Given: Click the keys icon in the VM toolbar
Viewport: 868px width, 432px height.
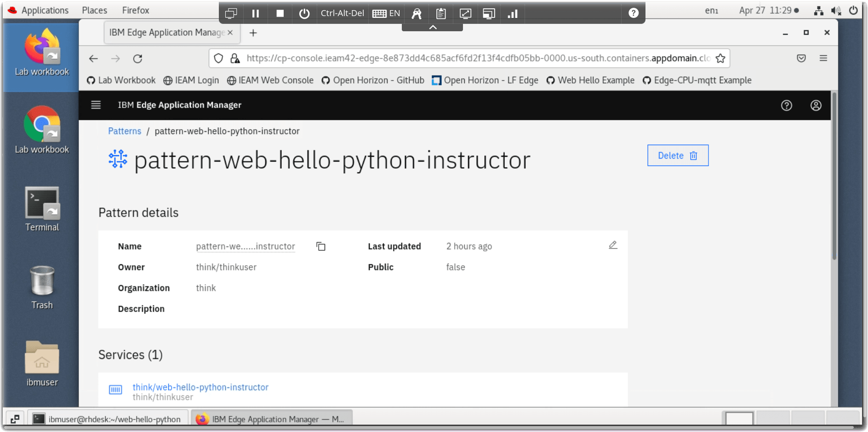Looking at the screenshot, I should (x=417, y=13).
